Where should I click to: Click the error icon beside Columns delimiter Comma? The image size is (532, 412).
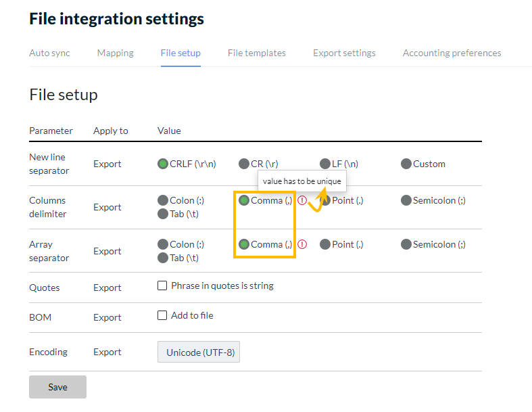pos(302,200)
